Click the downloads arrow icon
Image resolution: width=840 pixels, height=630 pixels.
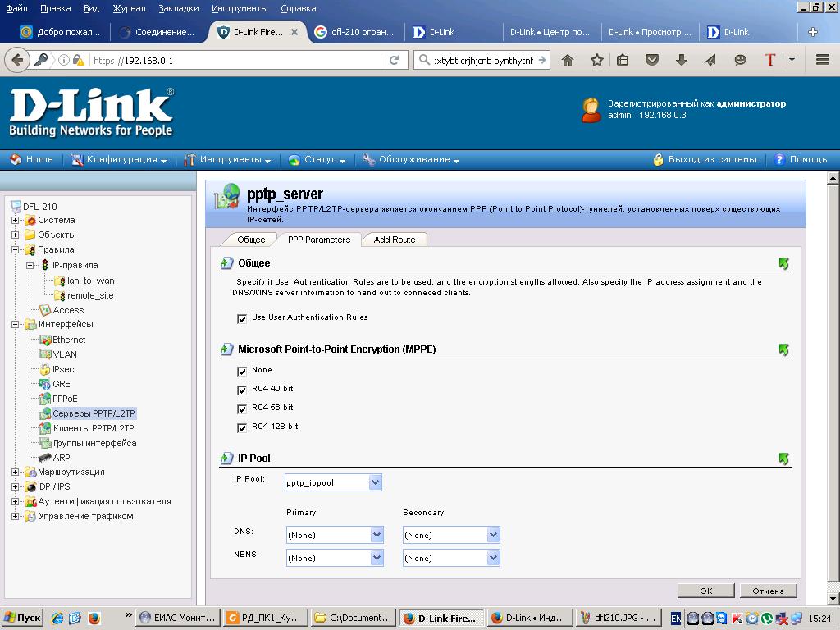coord(681,60)
